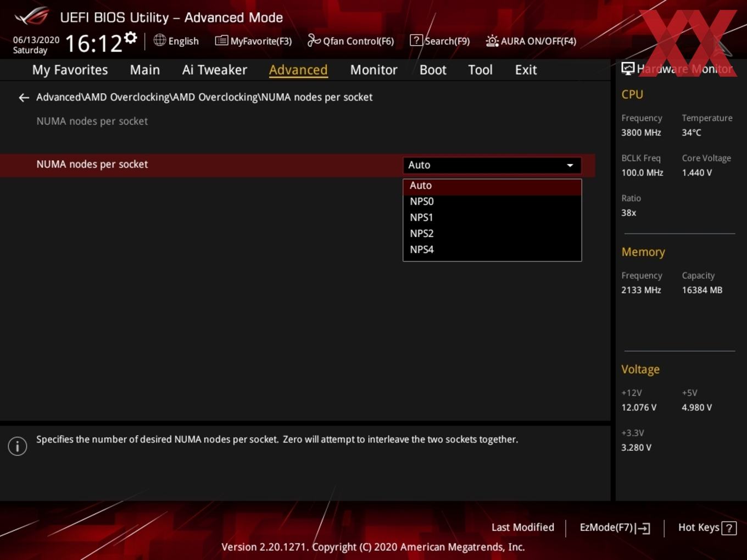This screenshot has height=560, width=747.
Task: Click the NUMA help description text
Action: point(277,440)
